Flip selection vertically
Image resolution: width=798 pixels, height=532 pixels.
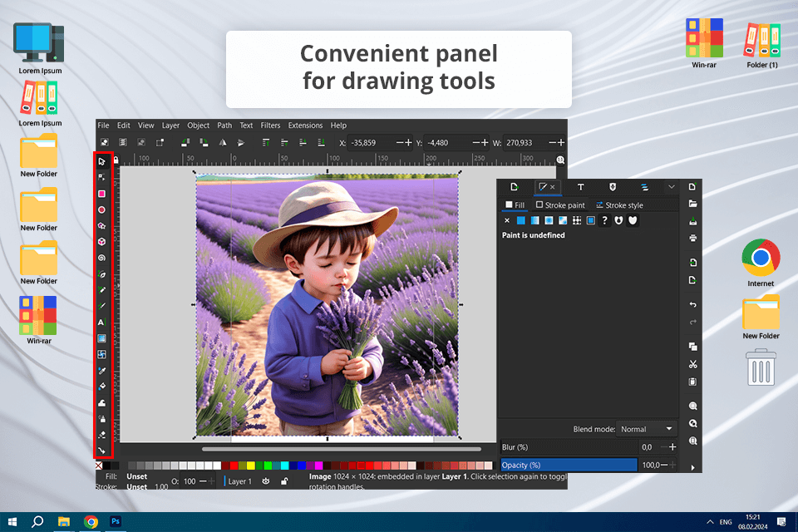click(x=241, y=142)
